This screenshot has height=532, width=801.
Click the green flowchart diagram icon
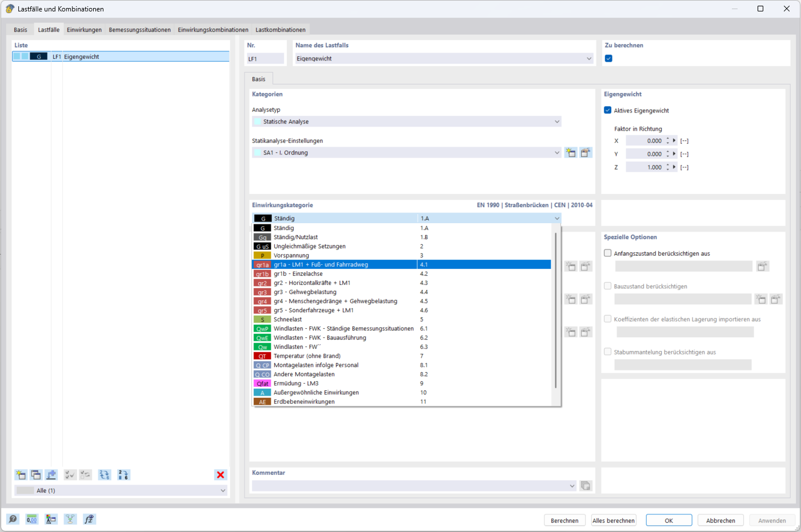[x=70, y=519]
